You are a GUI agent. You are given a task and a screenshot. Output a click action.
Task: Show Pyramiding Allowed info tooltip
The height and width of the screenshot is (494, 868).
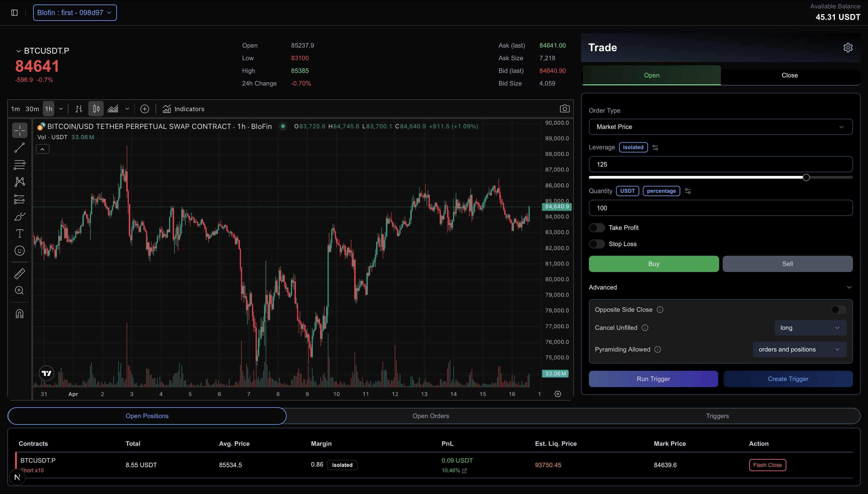tap(658, 349)
